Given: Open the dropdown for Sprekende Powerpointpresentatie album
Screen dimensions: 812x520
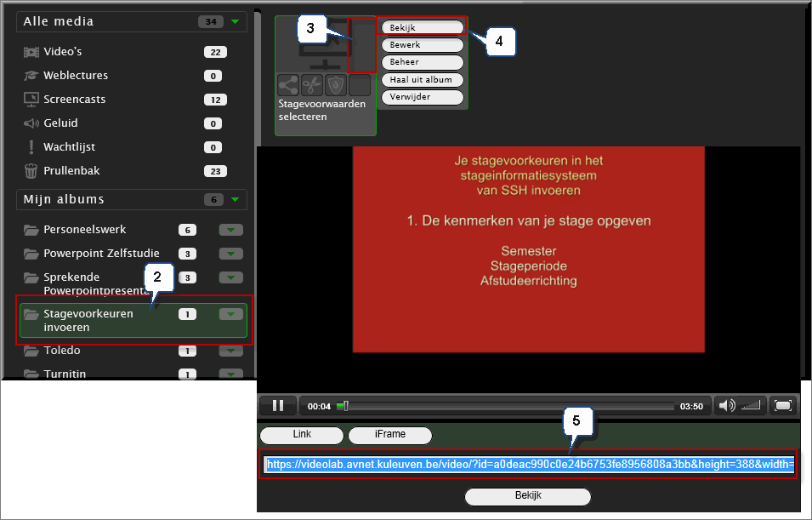Looking at the screenshot, I should point(231,277).
